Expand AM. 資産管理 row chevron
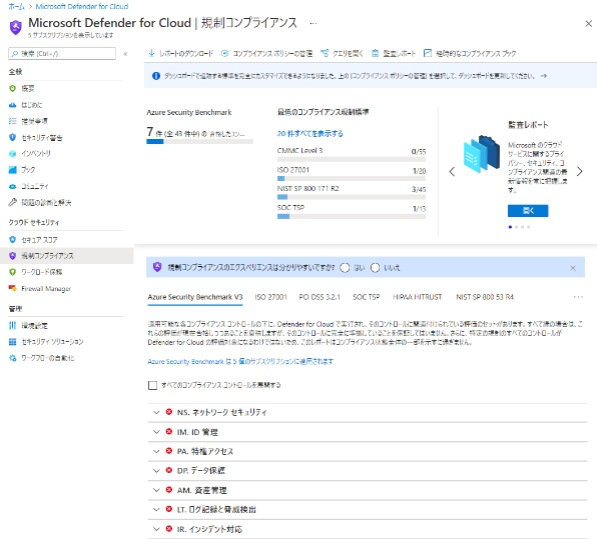The height and width of the screenshot is (539, 597). pyautogui.click(x=156, y=490)
